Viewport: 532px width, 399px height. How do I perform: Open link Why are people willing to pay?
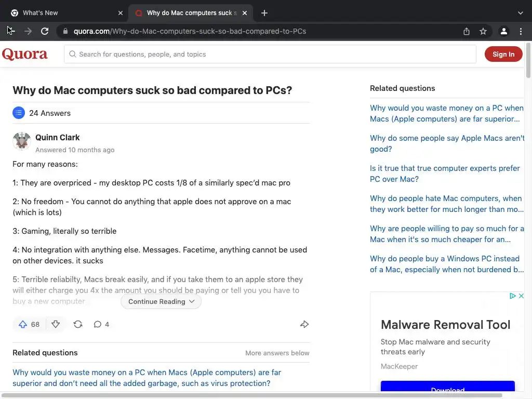[x=446, y=234]
